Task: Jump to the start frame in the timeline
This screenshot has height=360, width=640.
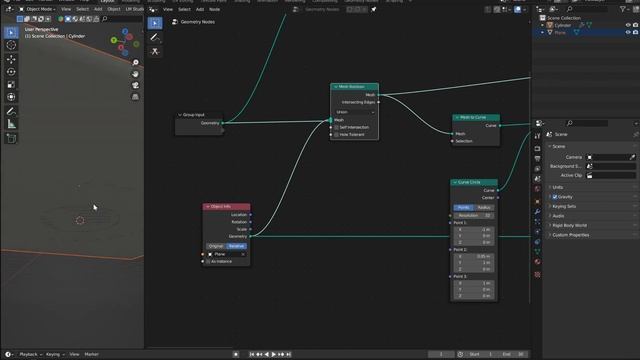Action: (x=252, y=355)
